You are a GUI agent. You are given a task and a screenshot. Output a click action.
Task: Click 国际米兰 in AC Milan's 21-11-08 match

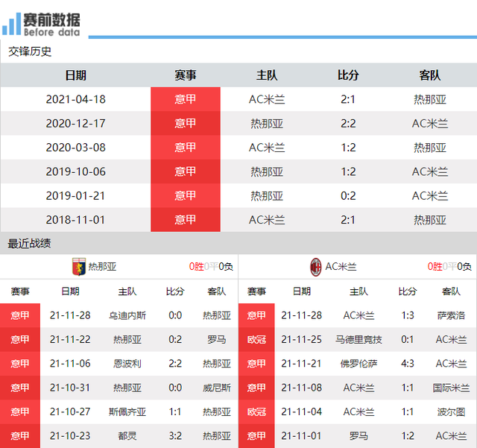[x=451, y=388]
